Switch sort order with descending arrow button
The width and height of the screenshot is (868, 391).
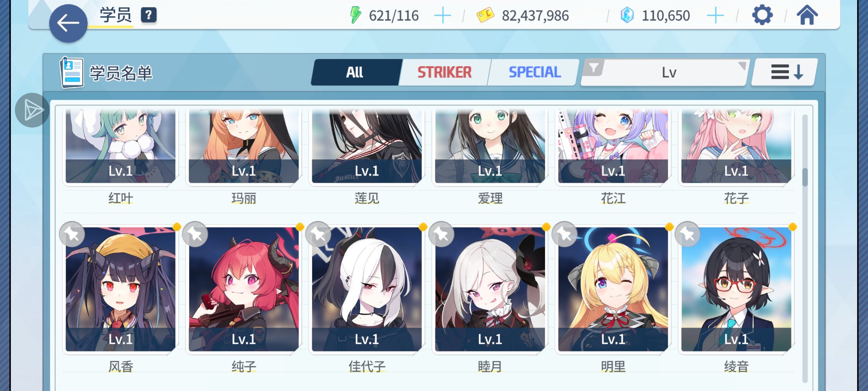point(785,72)
